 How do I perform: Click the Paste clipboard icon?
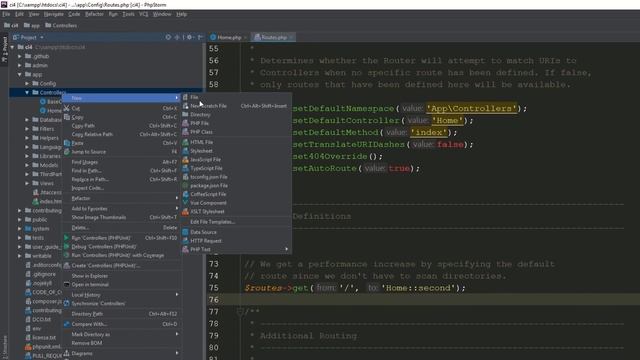[67, 143]
